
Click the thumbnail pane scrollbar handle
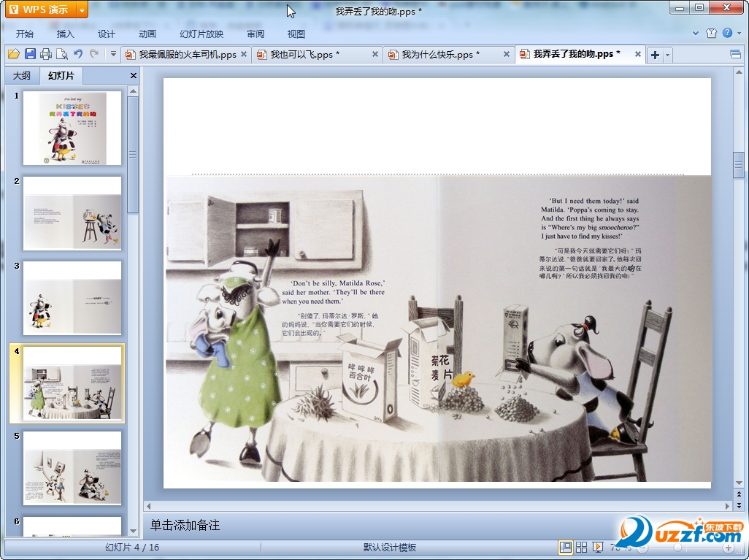134,154
